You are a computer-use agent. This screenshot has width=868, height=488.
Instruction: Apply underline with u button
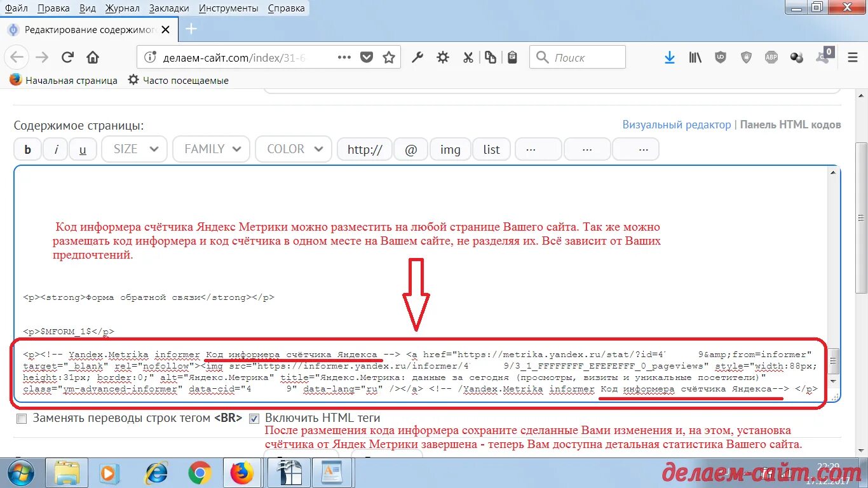[x=83, y=149]
